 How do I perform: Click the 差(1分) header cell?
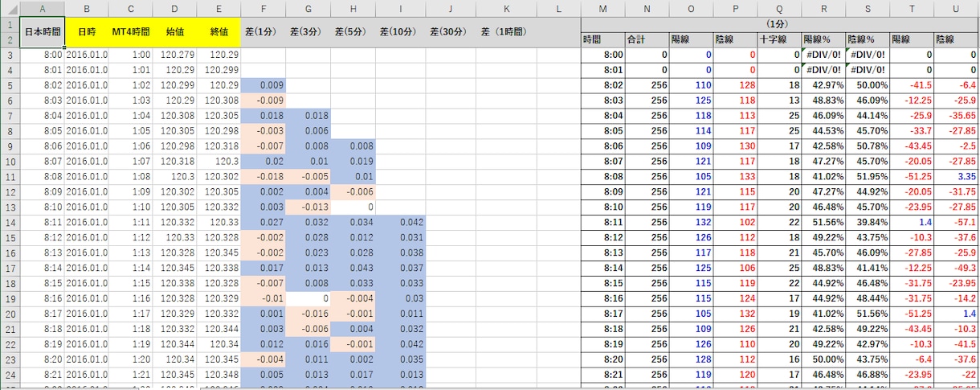coord(263,32)
